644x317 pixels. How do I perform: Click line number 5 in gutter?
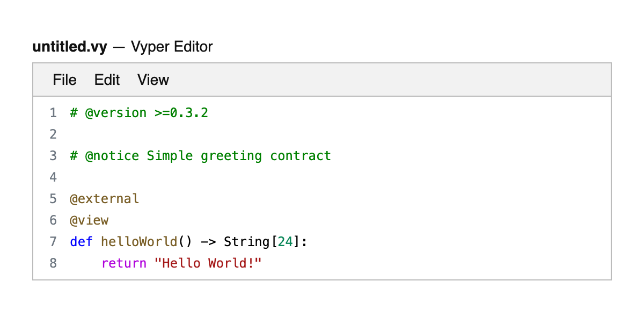(x=53, y=199)
